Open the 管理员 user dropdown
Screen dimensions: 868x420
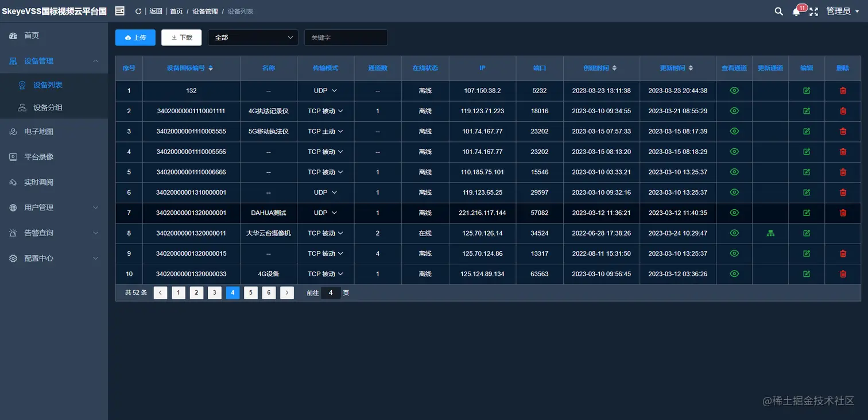coord(843,11)
